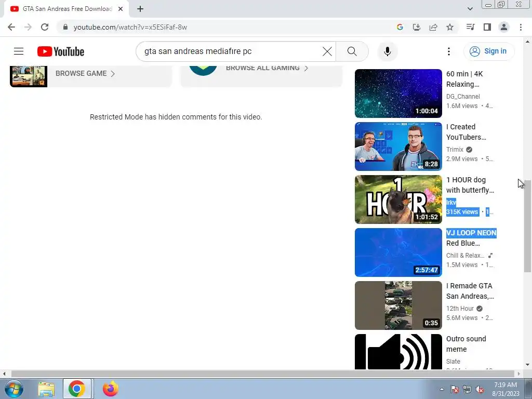Click the muted volume tray icon
Viewport: 532px width, 399px height.
480,390
